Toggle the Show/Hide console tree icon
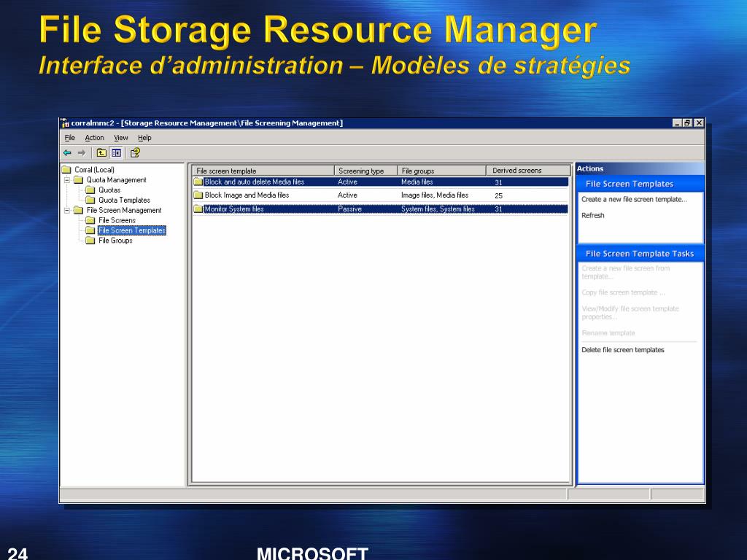The width and height of the screenshot is (747, 560). 116,153
